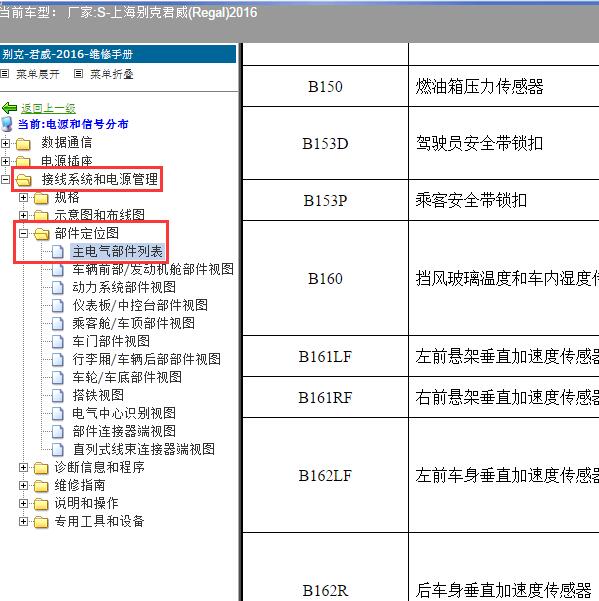
Task: Click the 驾驶员安全带锁扣 cell
Action: [x=504, y=143]
